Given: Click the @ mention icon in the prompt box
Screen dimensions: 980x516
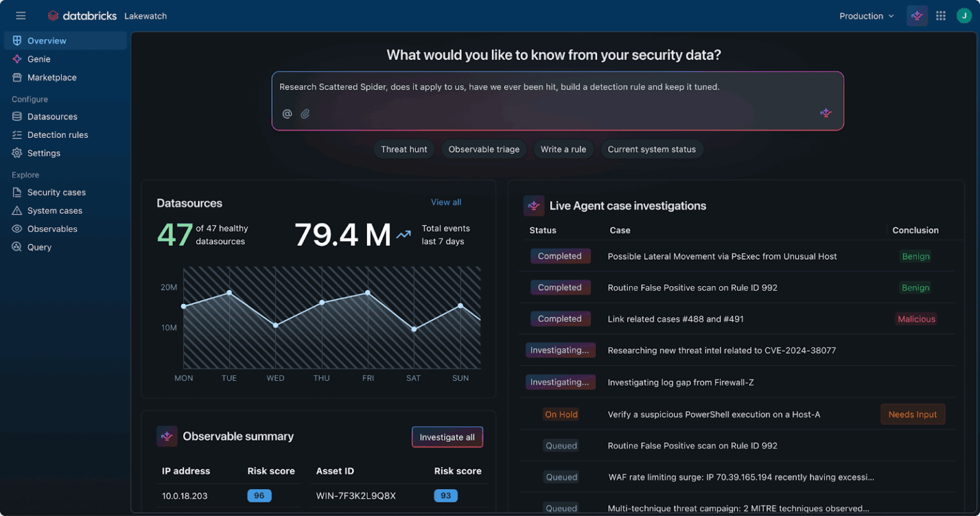Looking at the screenshot, I should tap(287, 114).
